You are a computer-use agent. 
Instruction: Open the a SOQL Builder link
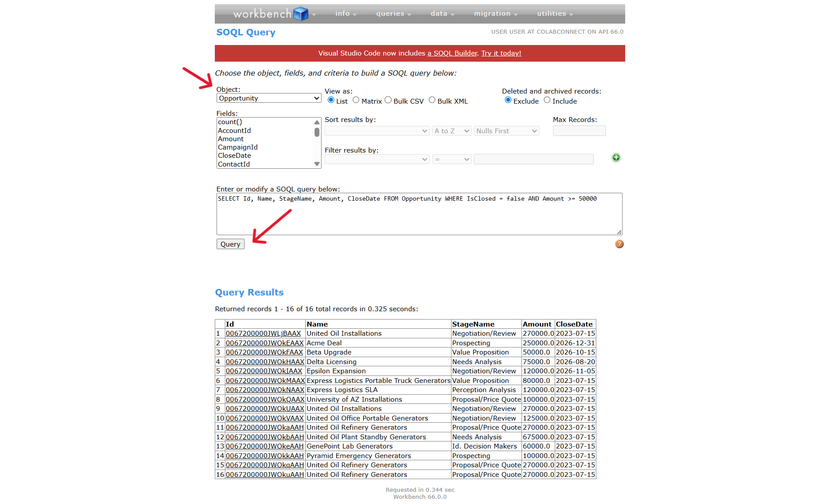(x=452, y=53)
